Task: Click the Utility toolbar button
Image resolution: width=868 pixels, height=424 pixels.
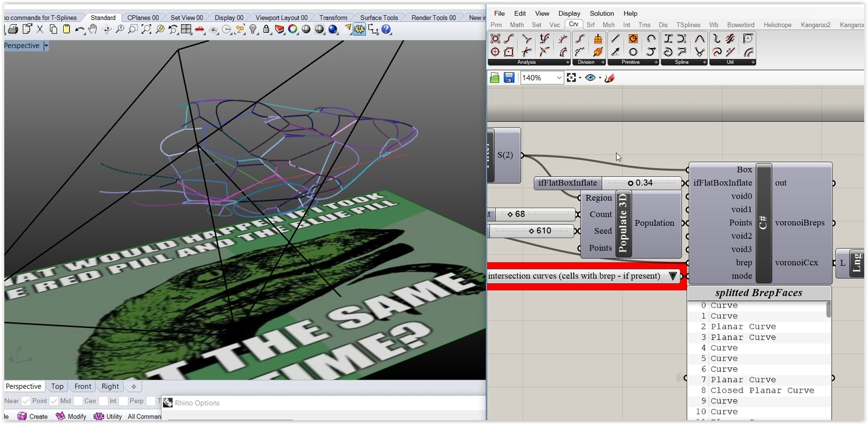Action: [x=109, y=416]
